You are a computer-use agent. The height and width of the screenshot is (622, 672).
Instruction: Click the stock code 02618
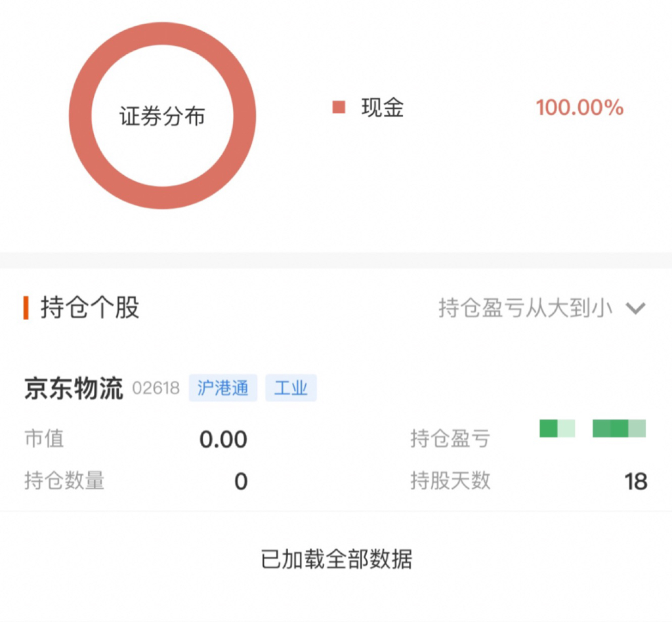(x=156, y=388)
